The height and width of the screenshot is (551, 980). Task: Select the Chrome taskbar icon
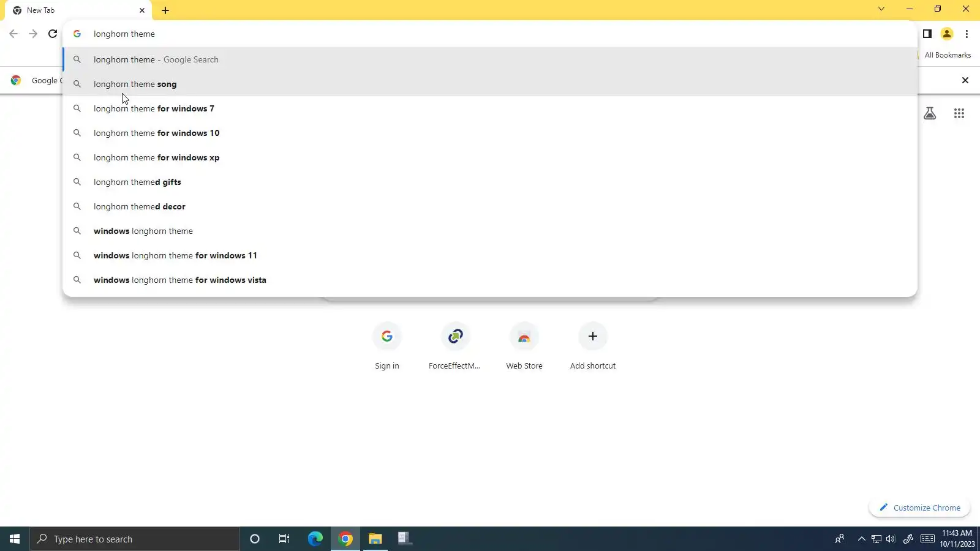[x=345, y=539]
